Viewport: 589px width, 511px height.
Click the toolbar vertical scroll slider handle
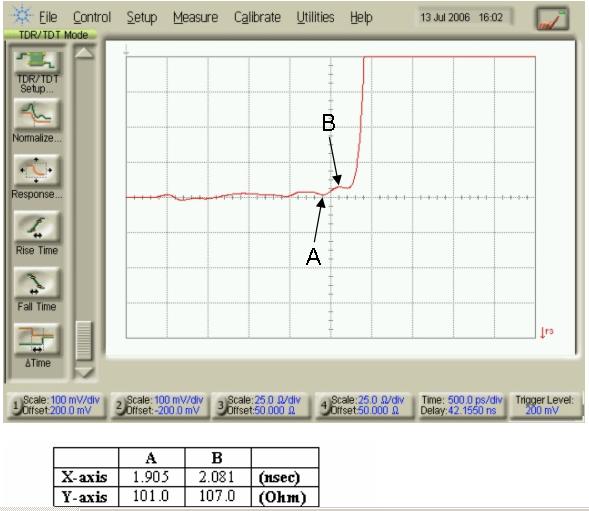(84, 340)
